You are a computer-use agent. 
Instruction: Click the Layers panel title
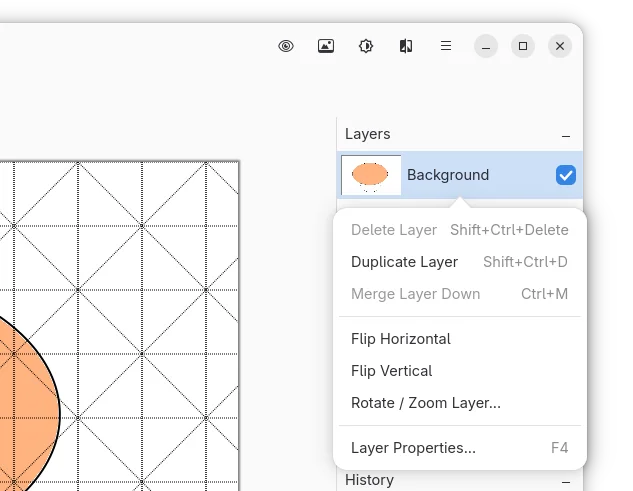click(x=367, y=134)
